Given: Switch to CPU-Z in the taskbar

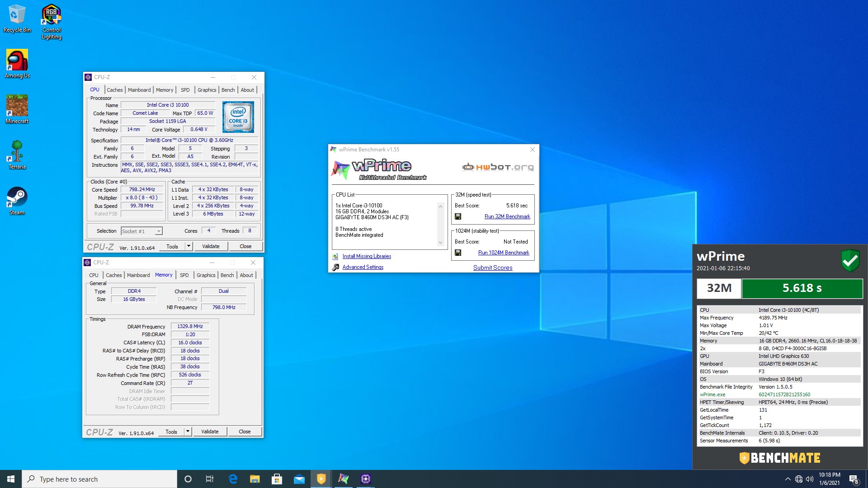Looking at the screenshot, I should (366, 479).
